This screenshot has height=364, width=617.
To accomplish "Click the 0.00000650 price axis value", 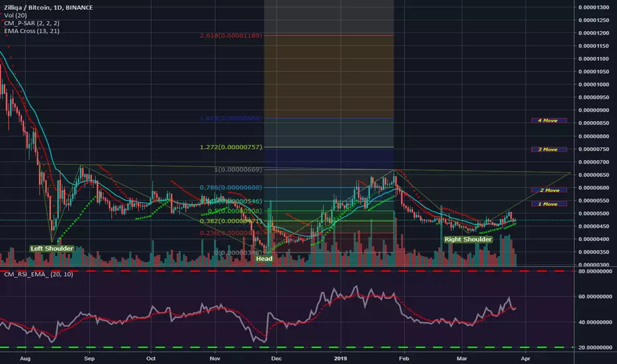I will pyautogui.click(x=593, y=175).
